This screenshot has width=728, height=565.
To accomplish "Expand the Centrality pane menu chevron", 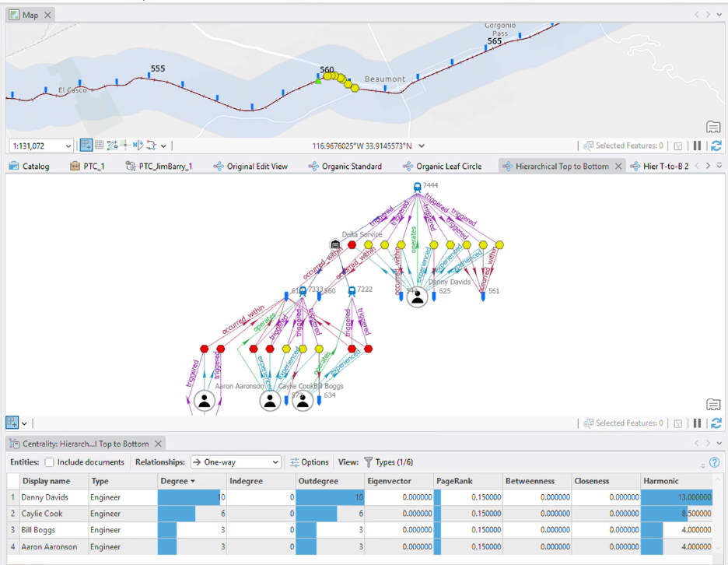I will point(719,444).
